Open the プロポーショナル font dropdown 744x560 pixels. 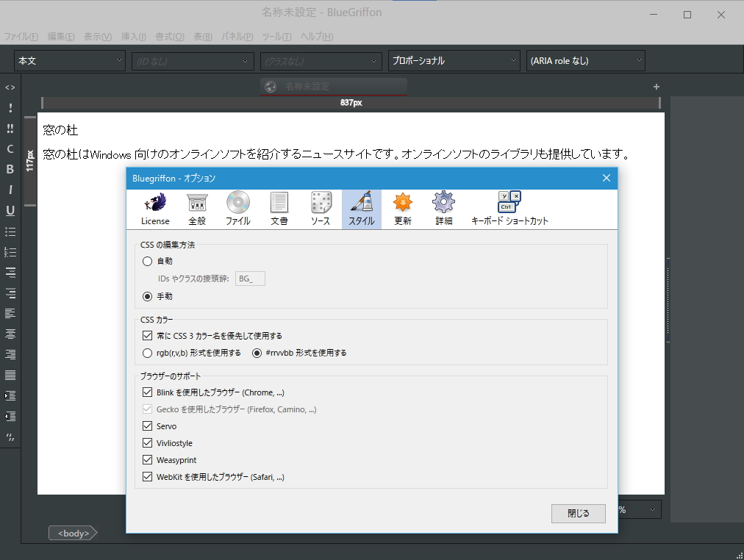454,61
